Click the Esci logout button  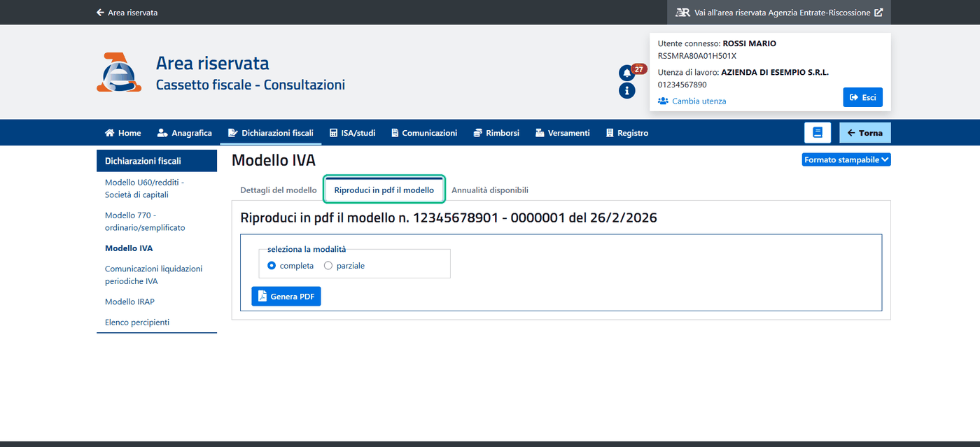coord(862,97)
